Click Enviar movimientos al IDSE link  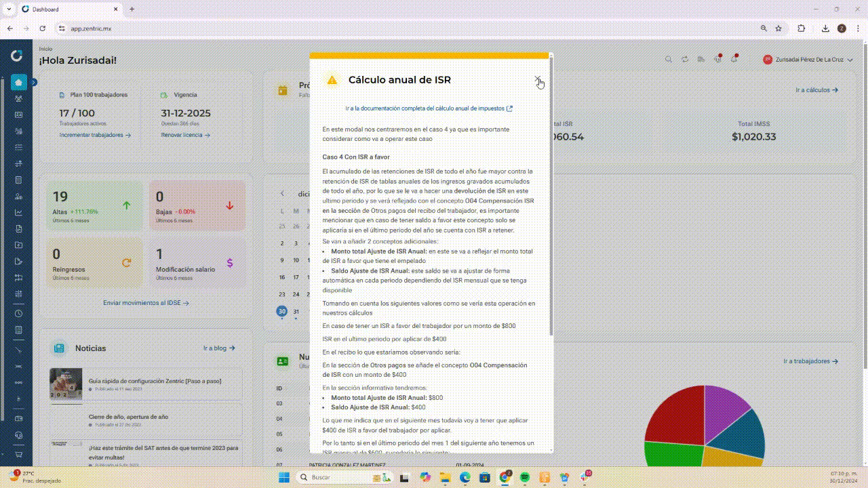tap(146, 303)
